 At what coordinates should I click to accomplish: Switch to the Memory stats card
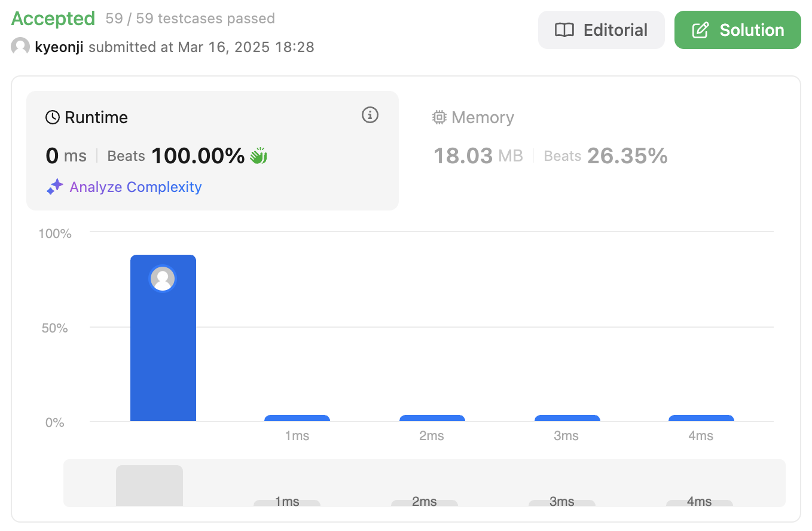(x=599, y=151)
